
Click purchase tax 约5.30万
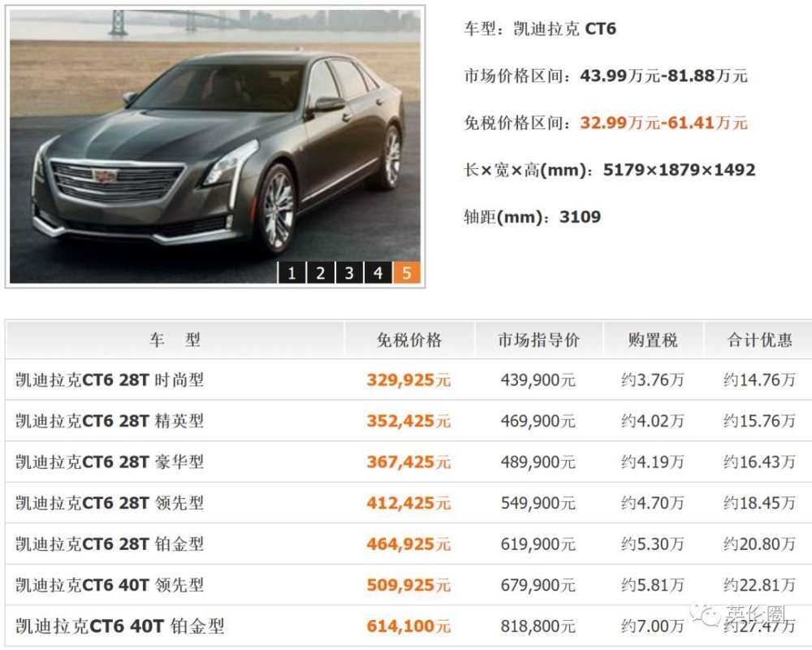(x=653, y=544)
